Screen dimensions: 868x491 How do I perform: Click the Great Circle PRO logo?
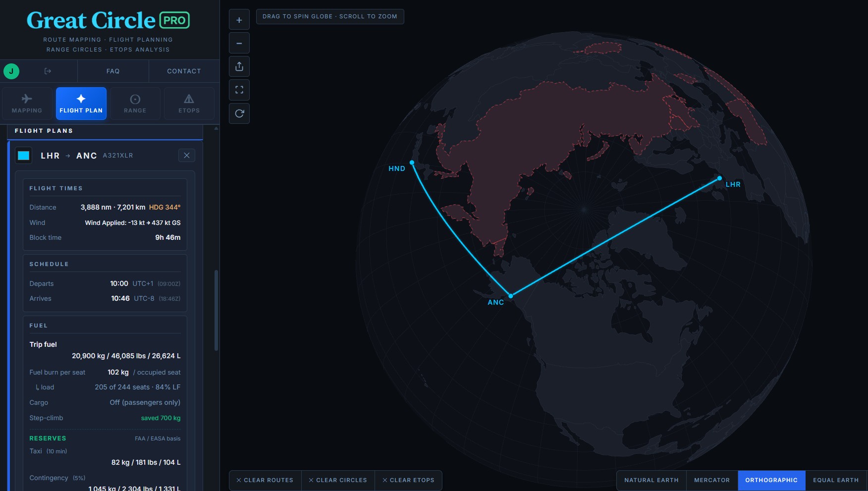[108, 20]
